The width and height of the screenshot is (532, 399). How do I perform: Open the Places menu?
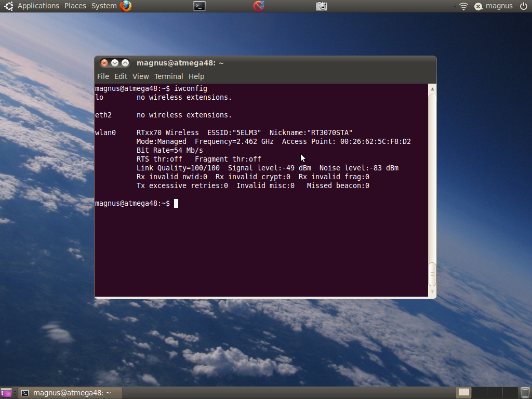(75, 6)
